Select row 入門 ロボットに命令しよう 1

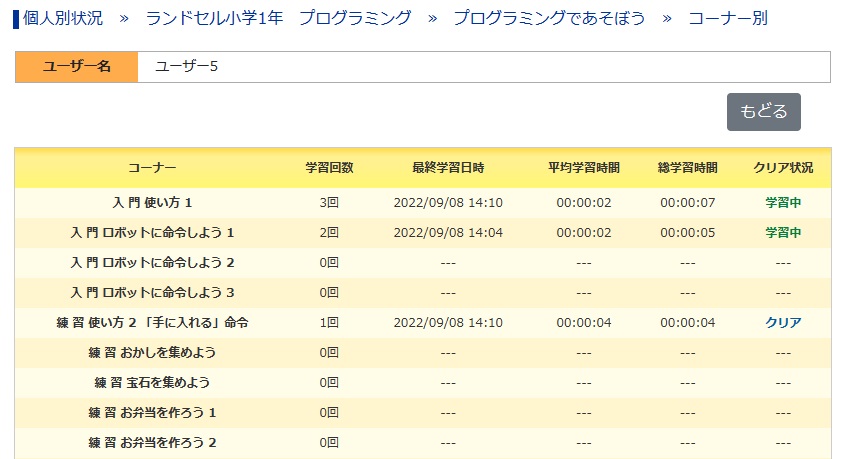423,233
